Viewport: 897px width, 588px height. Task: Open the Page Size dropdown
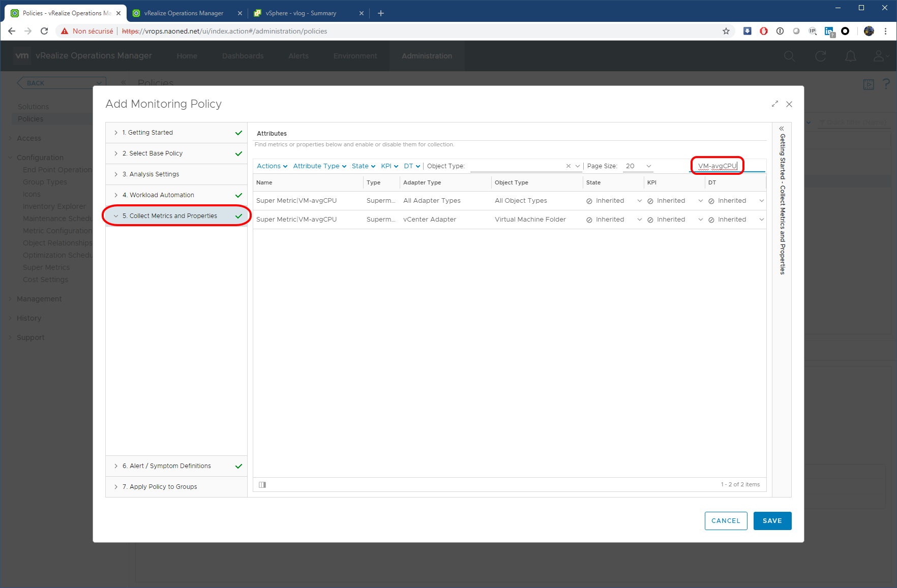click(x=638, y=166)
